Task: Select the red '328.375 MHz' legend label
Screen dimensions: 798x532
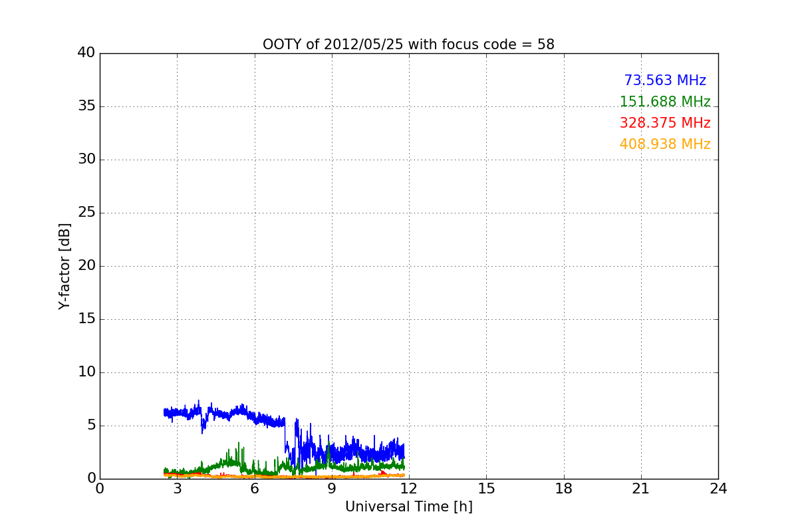Action: (665, 123)
